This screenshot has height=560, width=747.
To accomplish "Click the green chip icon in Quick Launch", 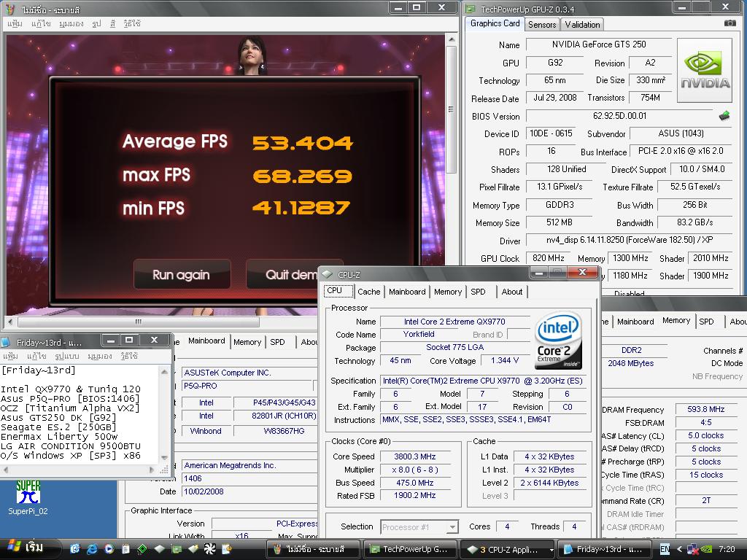I will (x=142, y=549).
